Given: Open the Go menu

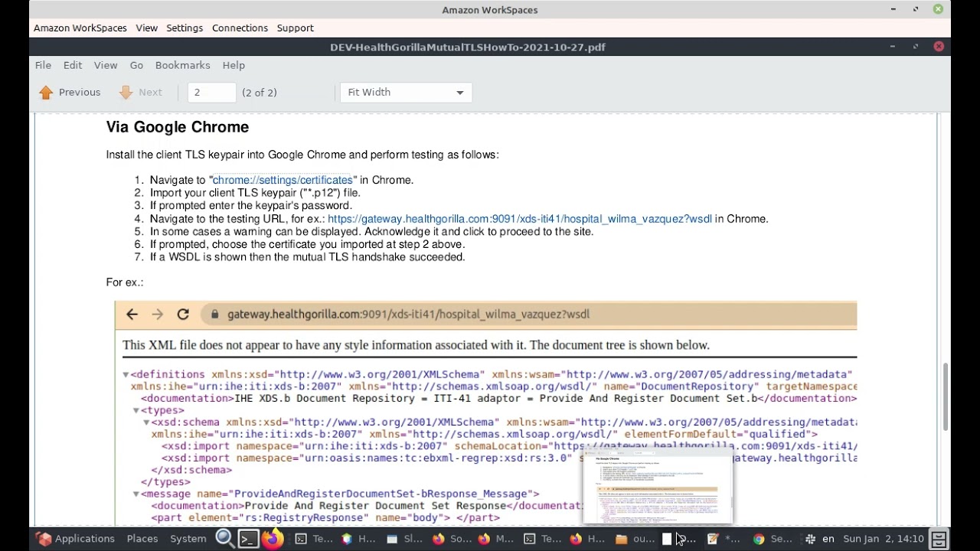Looking at the screenshot, I should [x=136, y=66].
